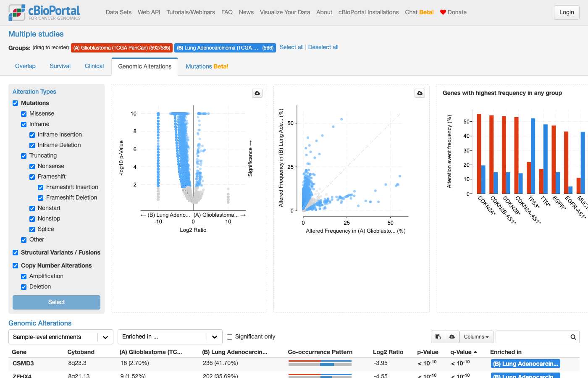
Task: Download the frequency scatter plot via cloud icon
Action: [x=420, y=93]
